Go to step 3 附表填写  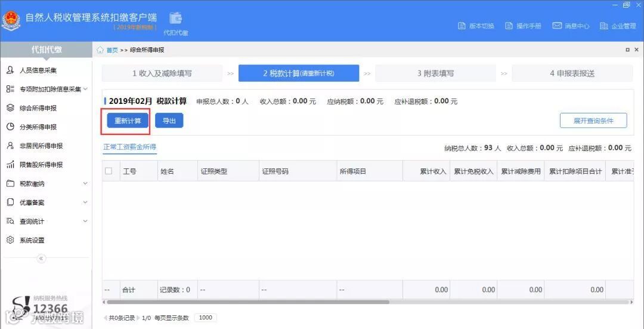click(435, 73)
